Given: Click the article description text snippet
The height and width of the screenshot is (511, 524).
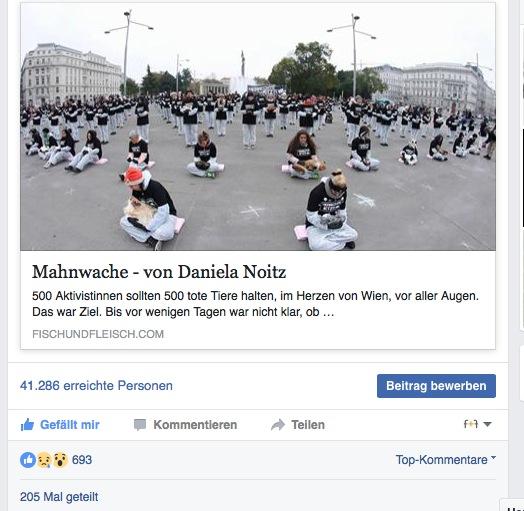Looking at the screenshot, I should tap(256, 304).
